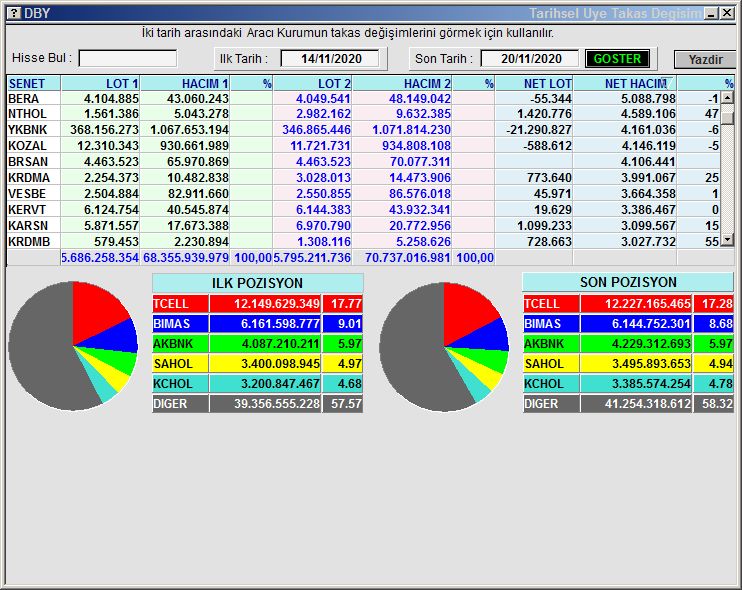Select the KOZAL row

[363, 146]
